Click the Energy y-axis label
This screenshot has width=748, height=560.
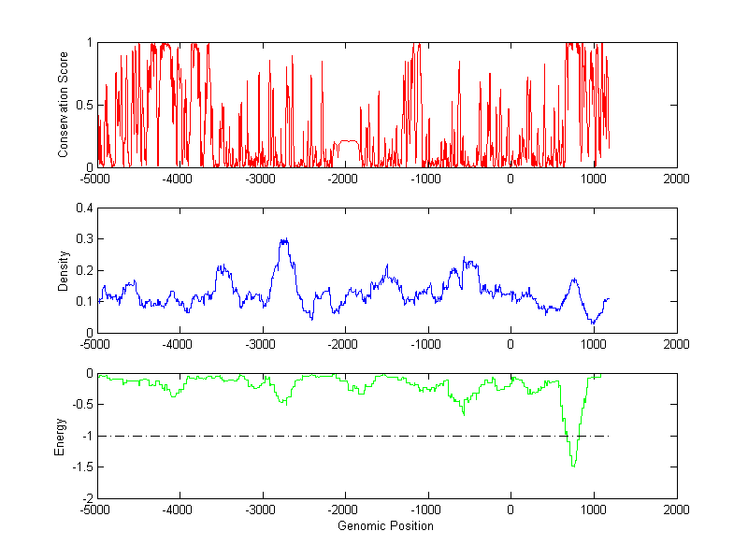click(x=60, y=437)
